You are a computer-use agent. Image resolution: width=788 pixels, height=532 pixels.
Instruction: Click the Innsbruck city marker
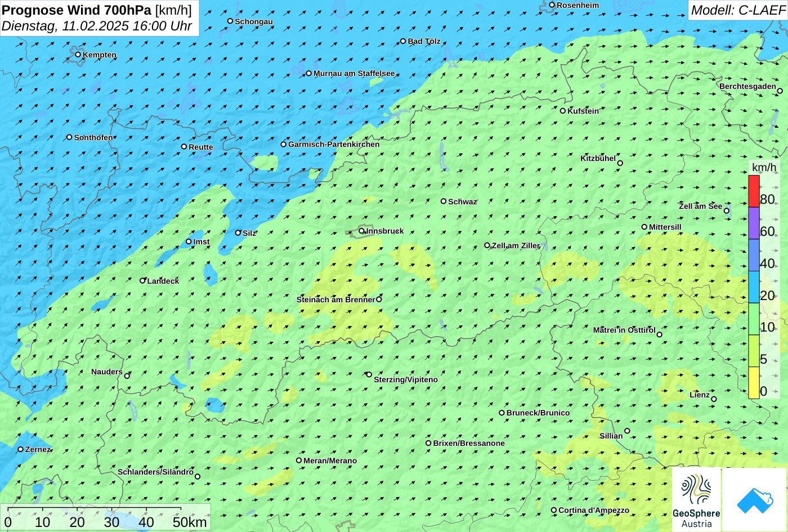[x=362, y=231]
